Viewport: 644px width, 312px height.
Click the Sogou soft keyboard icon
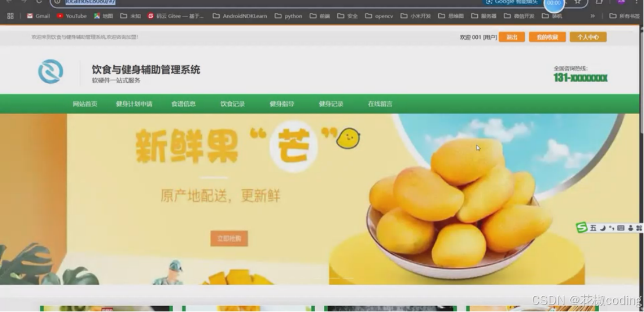[x=621, y=228]
